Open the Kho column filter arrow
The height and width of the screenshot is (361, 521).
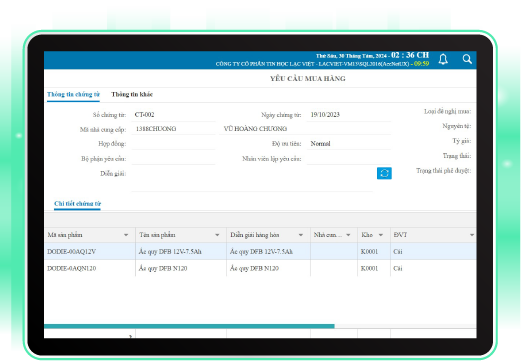pyautogui.click(x=381, y=235)
